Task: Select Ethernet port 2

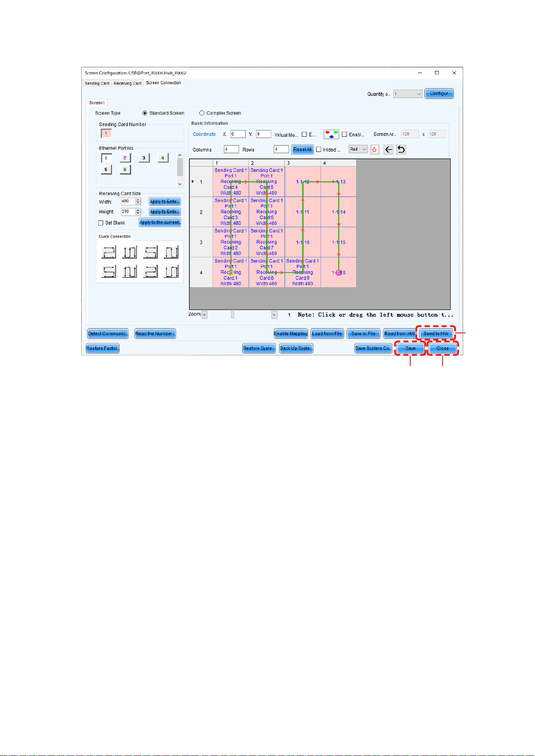Action: tap(125, 158)
